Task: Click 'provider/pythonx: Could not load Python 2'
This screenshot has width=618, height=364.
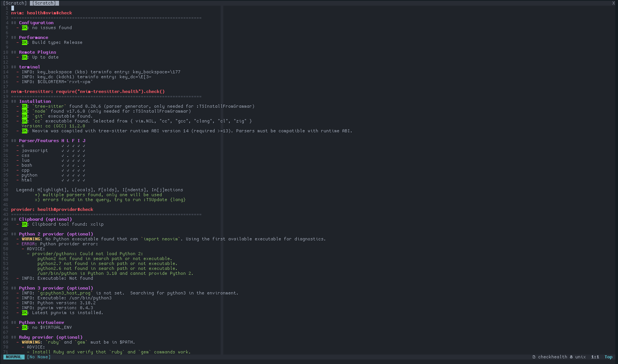Action: 85,254
